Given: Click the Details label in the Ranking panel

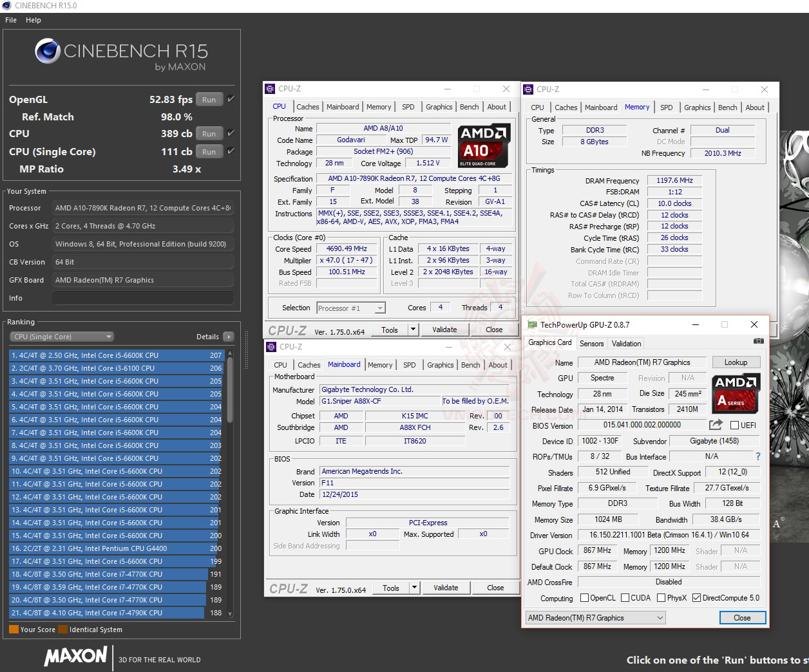Looking at the screenshot, I should click(x=207, y=337).
